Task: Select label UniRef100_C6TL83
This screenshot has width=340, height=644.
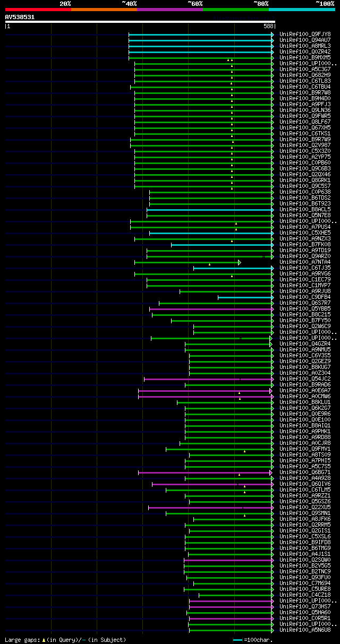Action: click(x=305, y=81)
